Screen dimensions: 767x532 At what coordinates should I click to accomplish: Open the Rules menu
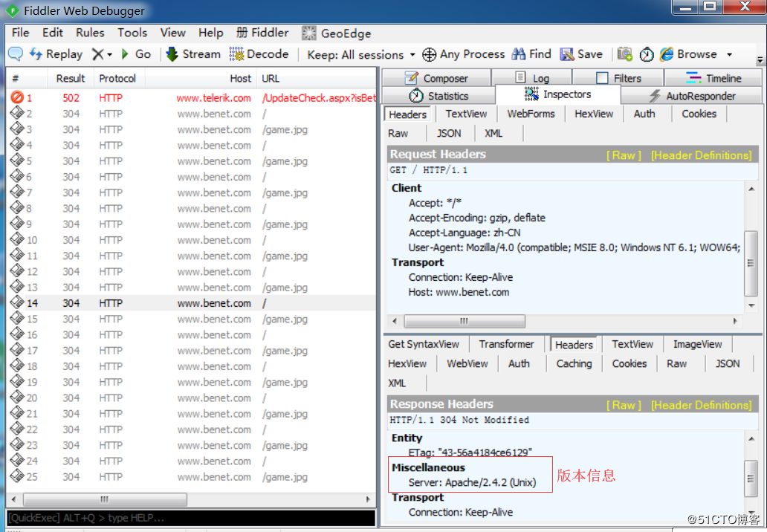[x=90, y=33]
